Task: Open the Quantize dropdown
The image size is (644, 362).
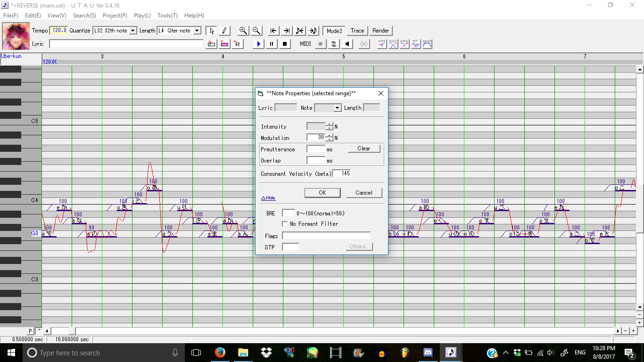Action: 133,31
